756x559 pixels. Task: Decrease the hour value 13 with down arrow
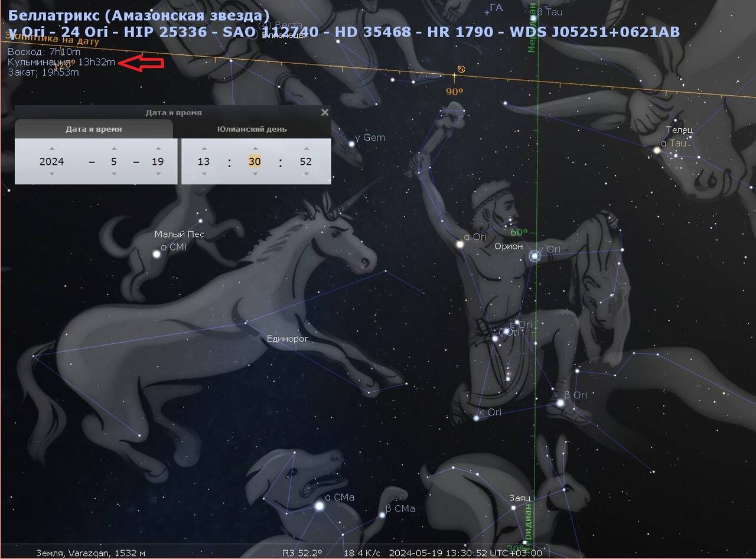204,174
